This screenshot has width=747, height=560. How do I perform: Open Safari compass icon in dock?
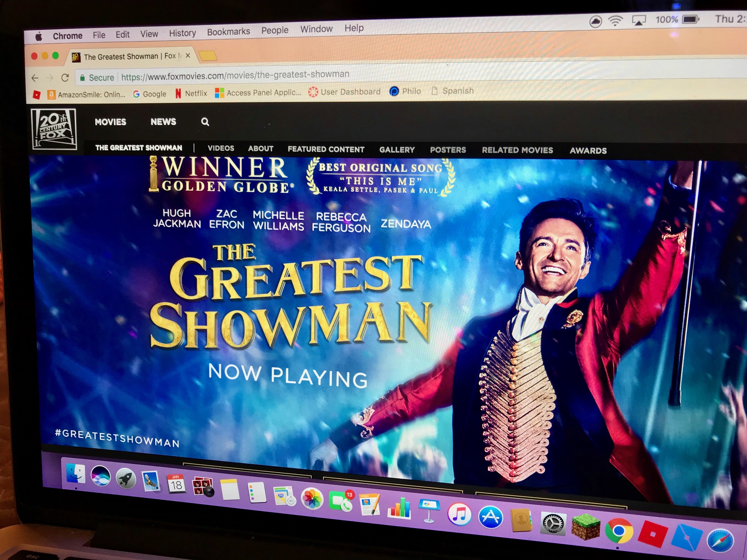click(720, 541)
